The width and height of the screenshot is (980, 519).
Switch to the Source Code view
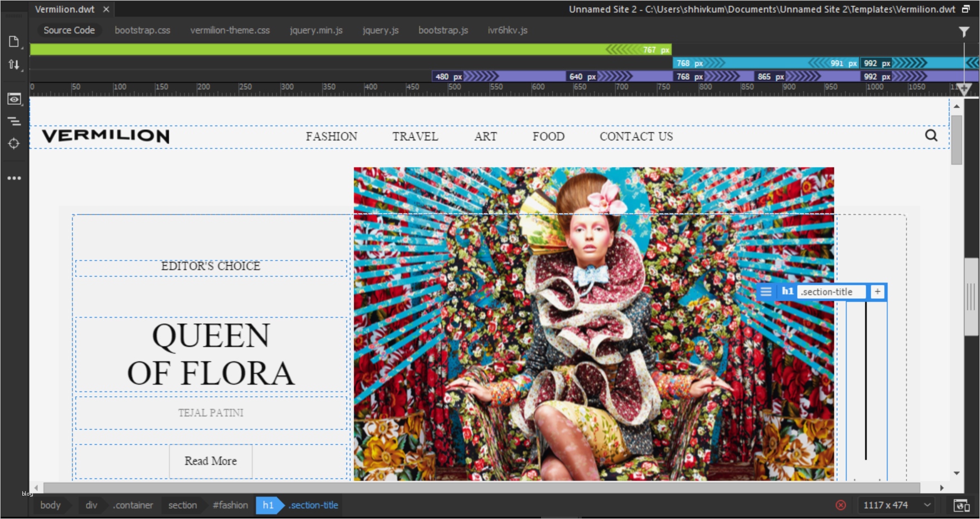click(x=69, y=30)
